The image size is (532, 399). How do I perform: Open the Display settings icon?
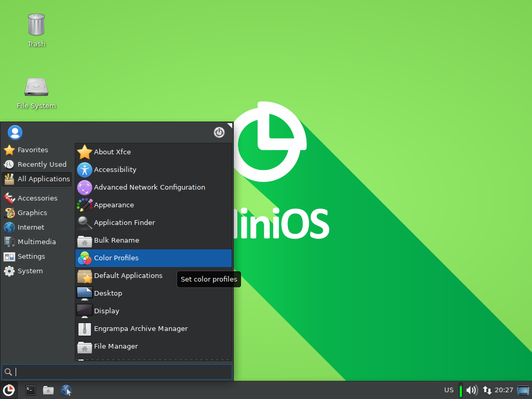tap(85, 311)
